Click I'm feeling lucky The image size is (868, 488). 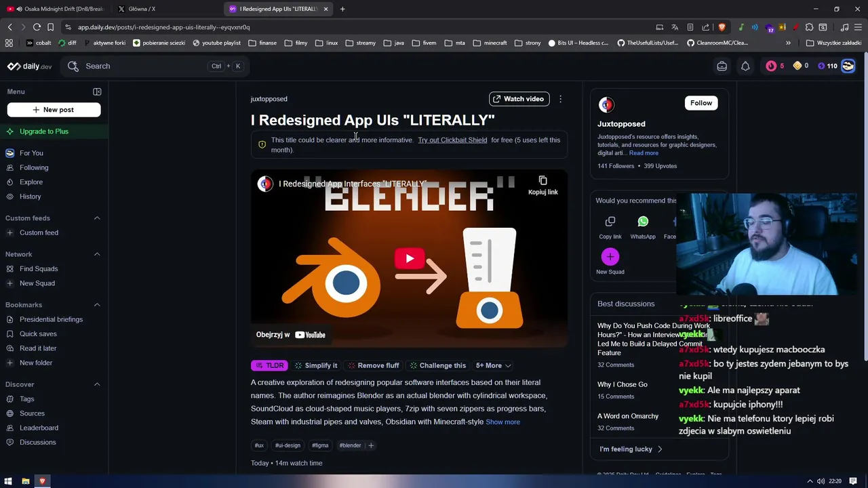631,449
